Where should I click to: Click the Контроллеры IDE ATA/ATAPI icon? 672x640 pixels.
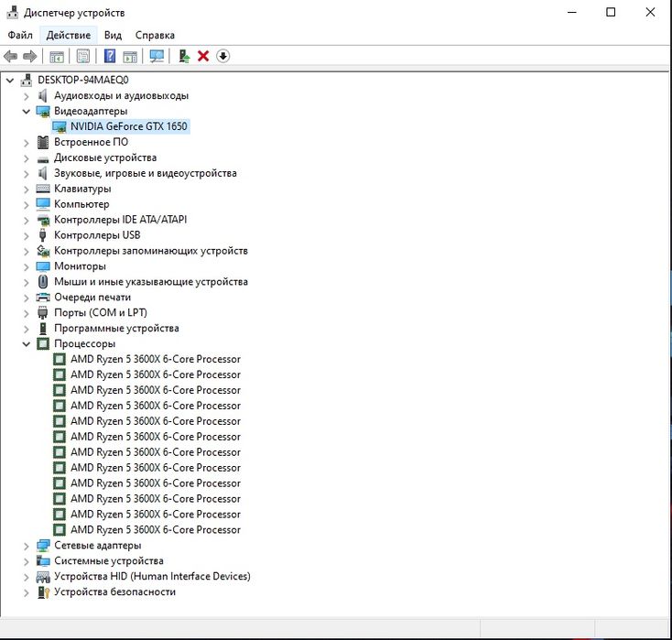pyautogui.click(x=43, y=221)
